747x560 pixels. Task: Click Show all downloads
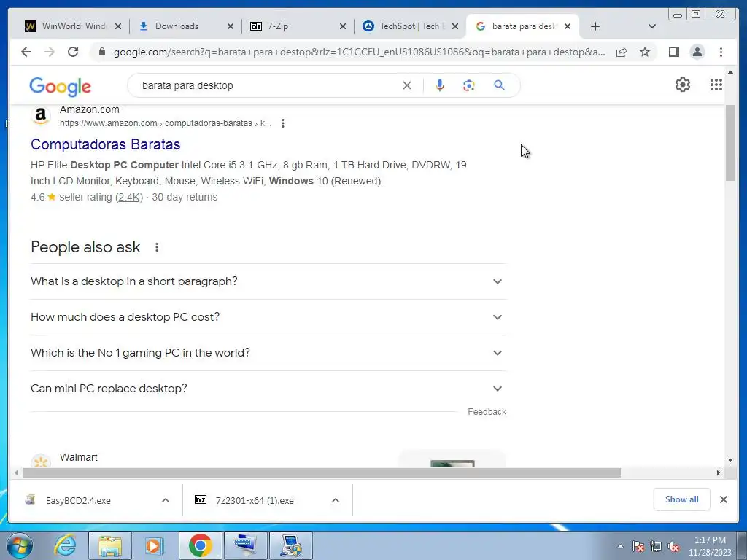682,499
